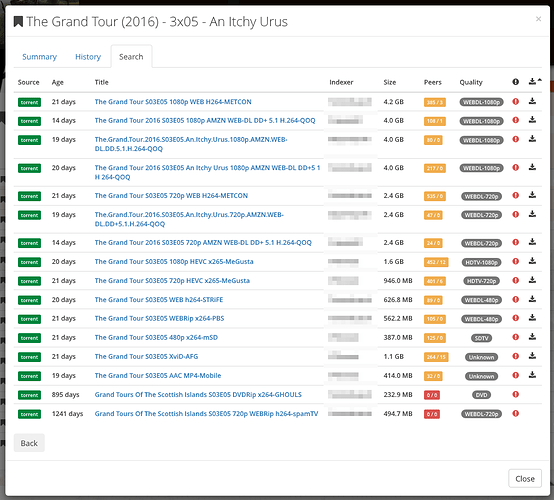Click the '895 days' age cell

coord(65,394)
